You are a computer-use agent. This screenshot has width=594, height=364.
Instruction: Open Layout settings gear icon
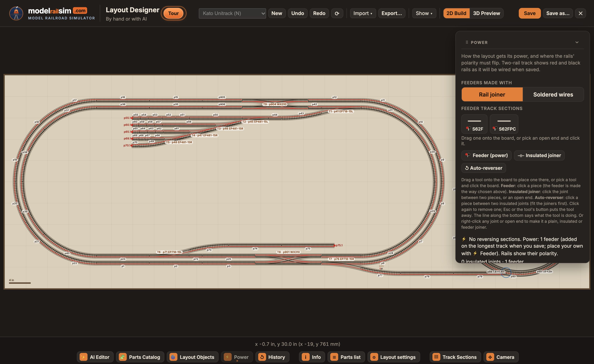click(374, 357)
